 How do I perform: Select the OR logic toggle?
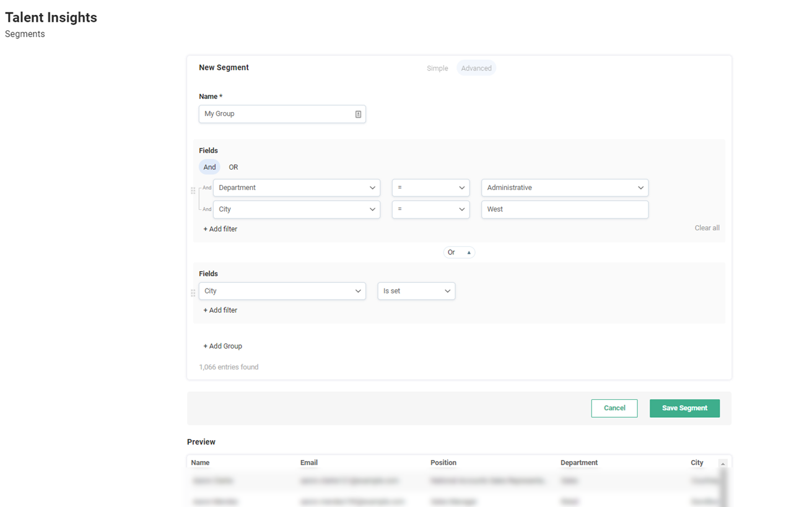(x=234, y=167)
